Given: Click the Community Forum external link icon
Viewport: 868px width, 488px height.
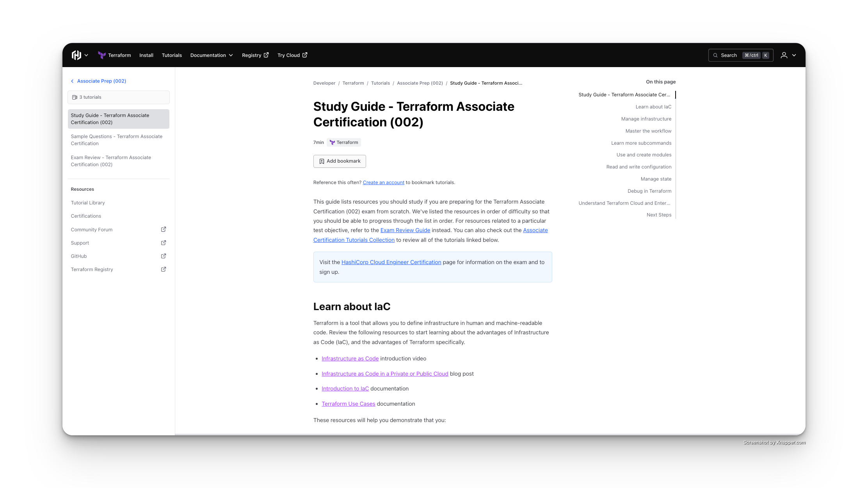Looking at the screenshot, I should [164, 229].
